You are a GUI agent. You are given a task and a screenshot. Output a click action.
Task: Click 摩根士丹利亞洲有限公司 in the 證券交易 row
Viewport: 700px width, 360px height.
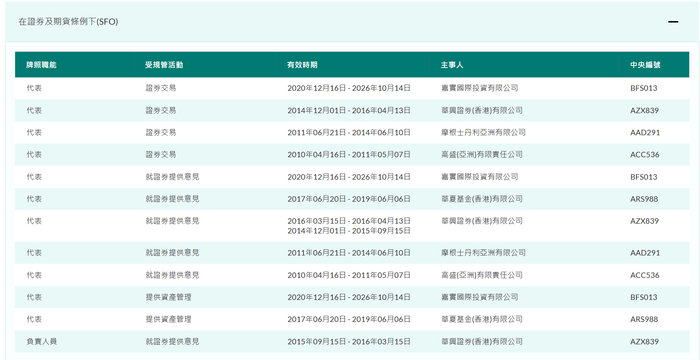click(x=483, y=133)
